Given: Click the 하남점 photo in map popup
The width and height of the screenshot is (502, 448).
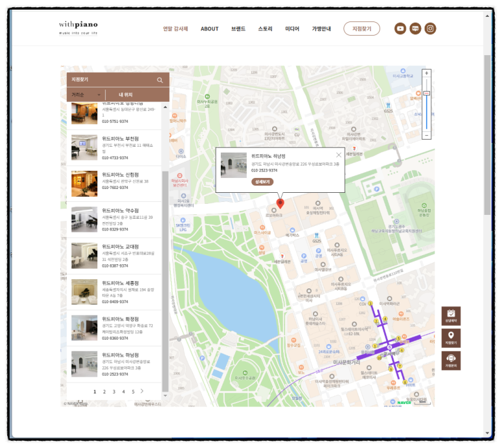Looking at the screenshot, I should (x=234, y=165).
